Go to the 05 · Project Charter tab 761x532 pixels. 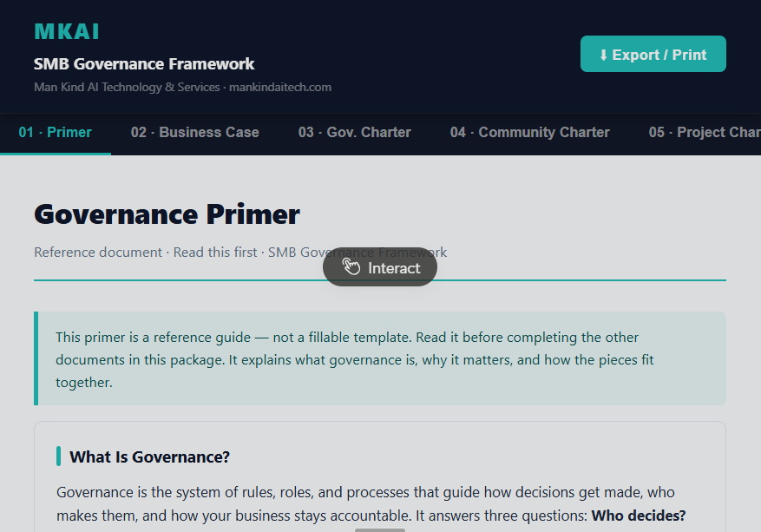pyautogui.click(x=705, y=133)
